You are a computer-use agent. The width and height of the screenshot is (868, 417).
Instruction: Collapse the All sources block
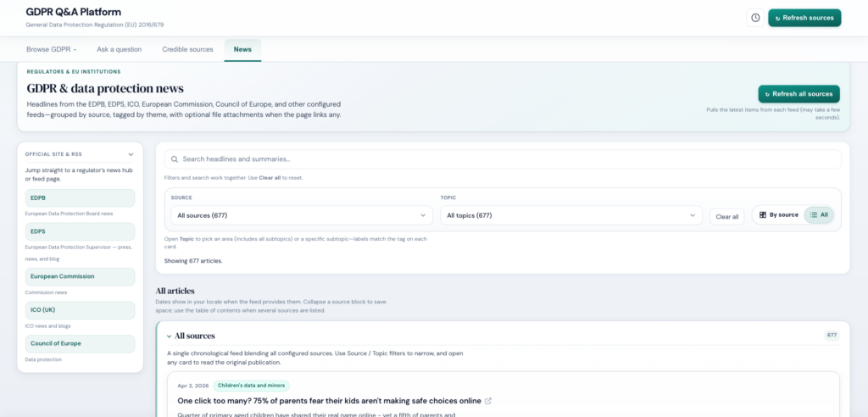[x=169, y=336]
